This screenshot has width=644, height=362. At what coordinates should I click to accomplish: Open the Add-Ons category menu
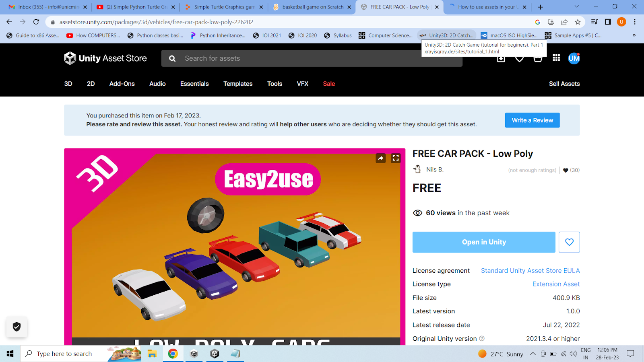122,84
